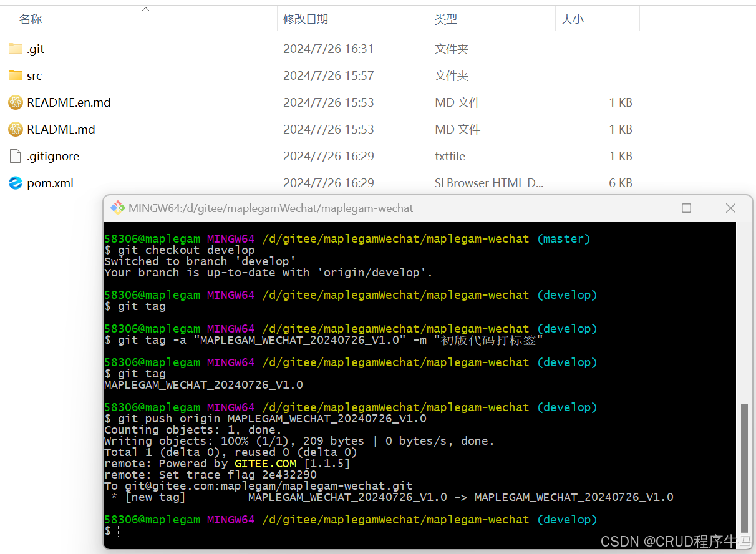Image resolution: width=756 pixels, height=554 pixels.
Task: Click the txtfile type cell of .gitignore
Action: click(450, 156)
